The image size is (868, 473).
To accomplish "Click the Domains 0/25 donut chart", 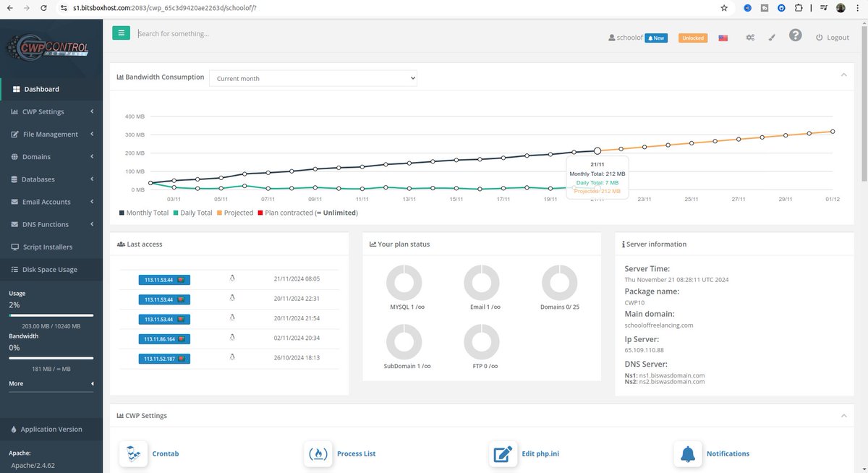I will tap(560, 282).
